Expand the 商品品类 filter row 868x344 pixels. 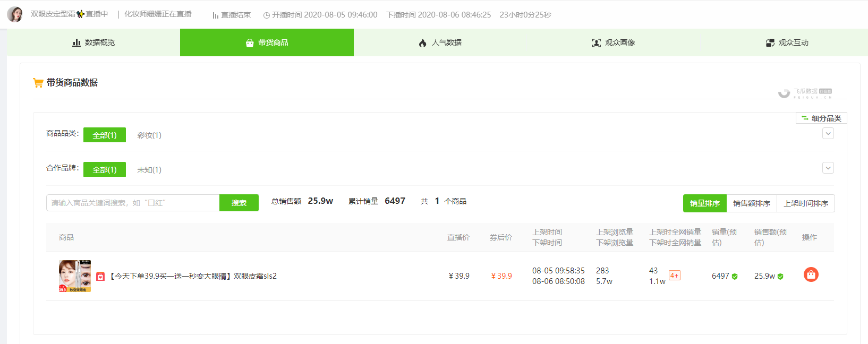[828, 134]
